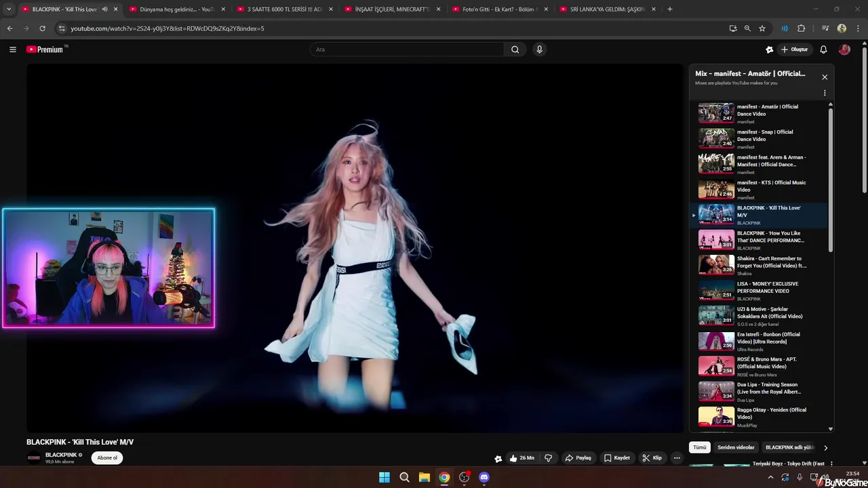Bookmark this page with the star icon

762,28
